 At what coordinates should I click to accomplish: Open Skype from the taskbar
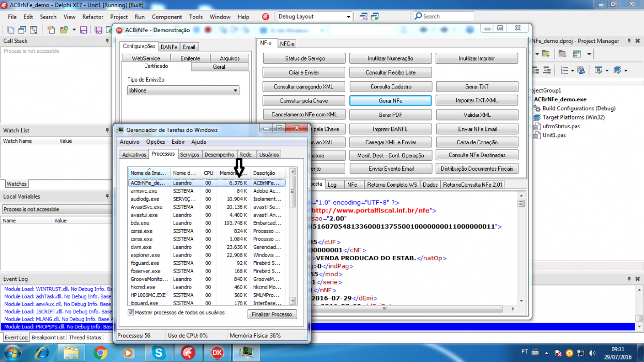[157, 353]
